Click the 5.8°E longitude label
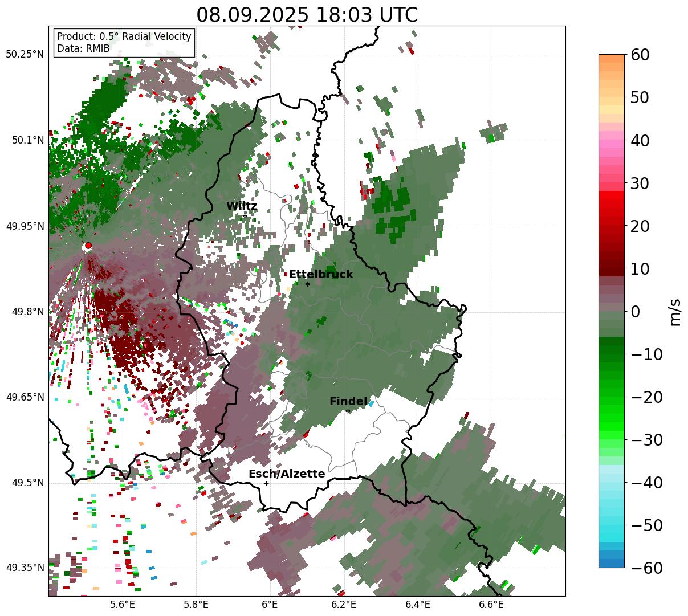This screenshot has width=688, height=616. click(x=196, y=605)
